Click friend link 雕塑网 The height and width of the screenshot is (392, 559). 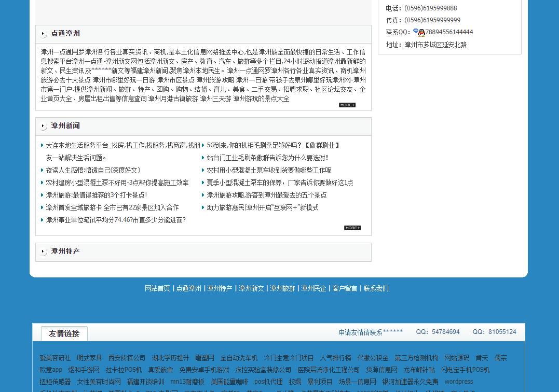pos(204,358)
